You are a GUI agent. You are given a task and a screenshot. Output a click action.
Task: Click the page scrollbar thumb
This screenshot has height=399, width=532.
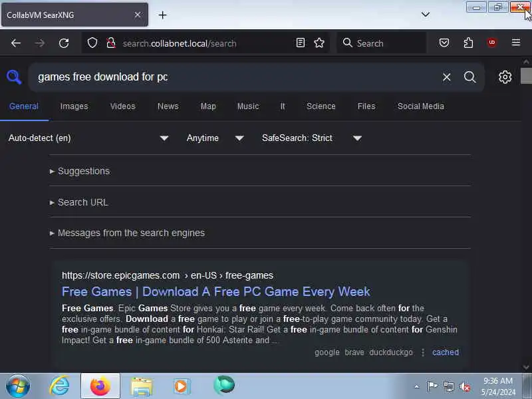(526, 75)
